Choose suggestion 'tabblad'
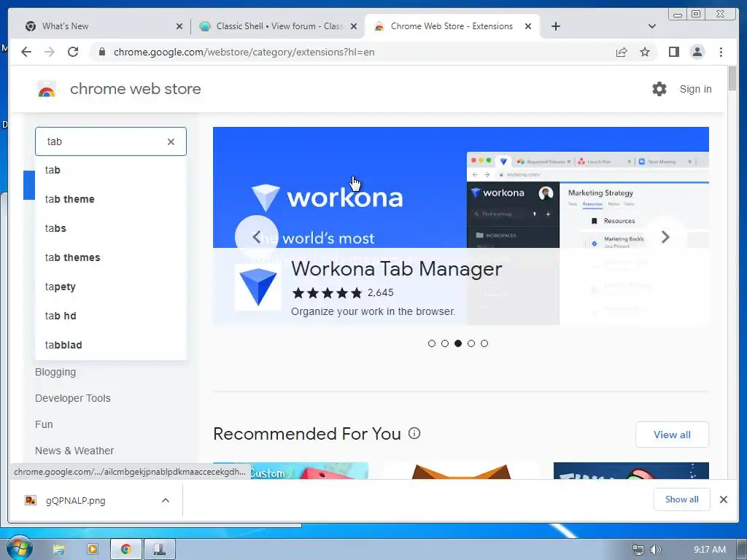The image size is (747, 560). pos(111,345)
